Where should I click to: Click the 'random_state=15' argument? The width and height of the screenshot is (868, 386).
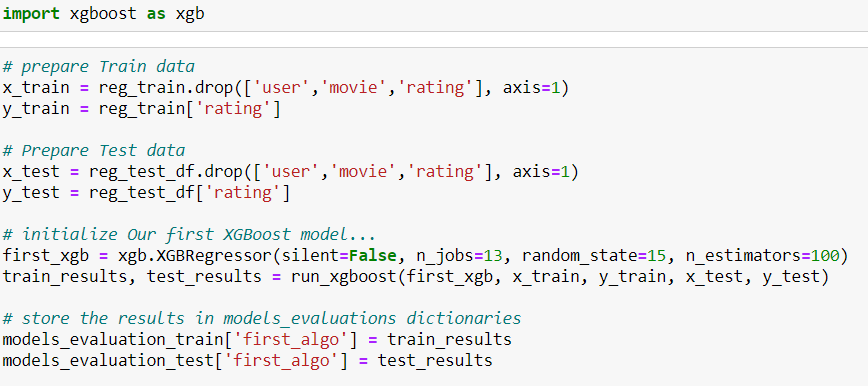(x=594, y=256)
